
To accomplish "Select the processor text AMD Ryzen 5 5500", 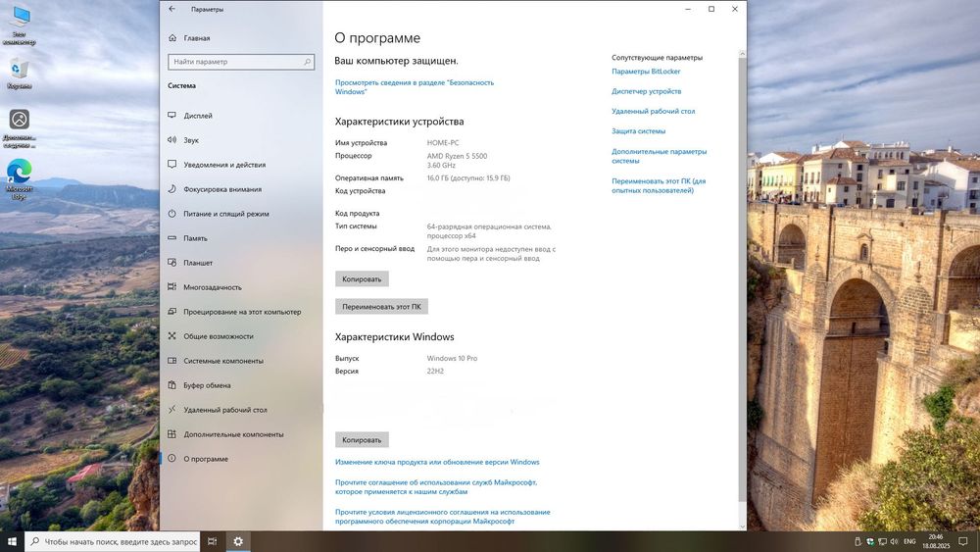I will 457,156.
